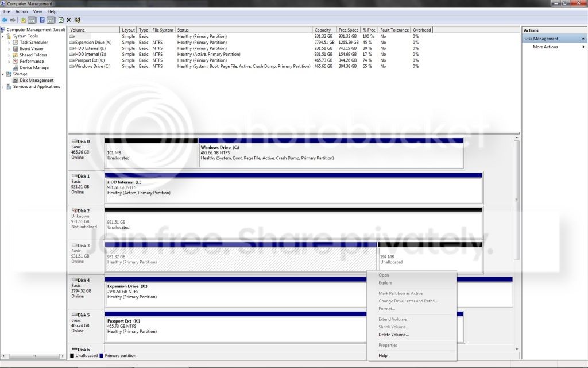This screenshot has height=368, width=588.
Task: Select Device Manager in the tree
Action: 34,68
